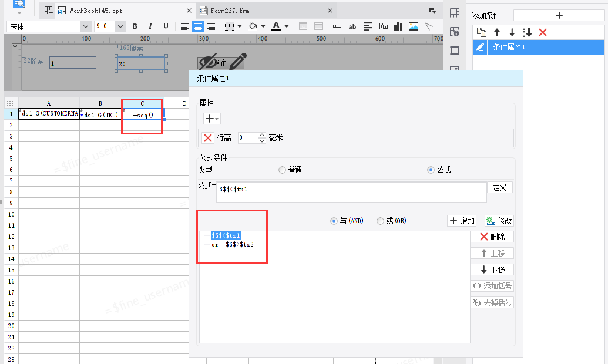Click the pencil edit icon for 条件属性1

pos(480,47)
